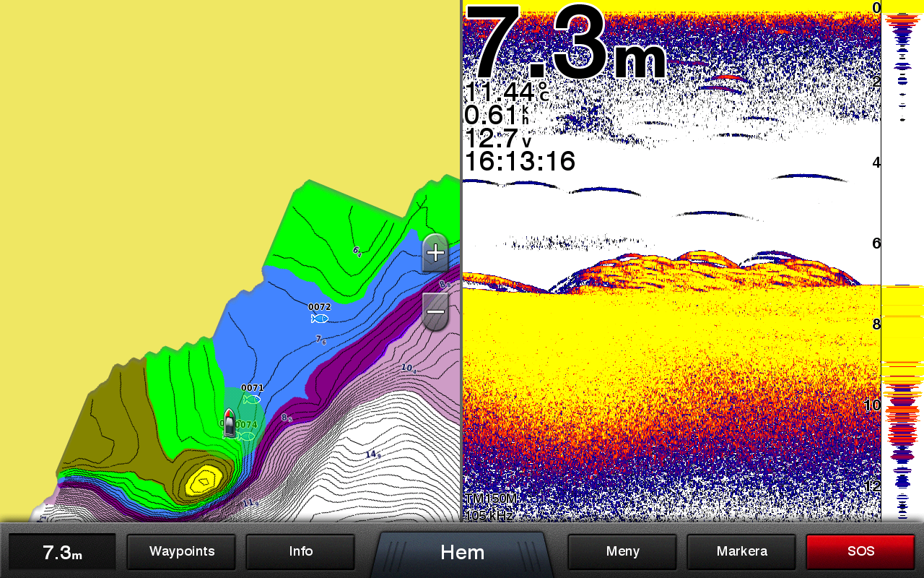Click the boat position icon on chart
Viewport: 924px width, 578px height.
(229, 423)
